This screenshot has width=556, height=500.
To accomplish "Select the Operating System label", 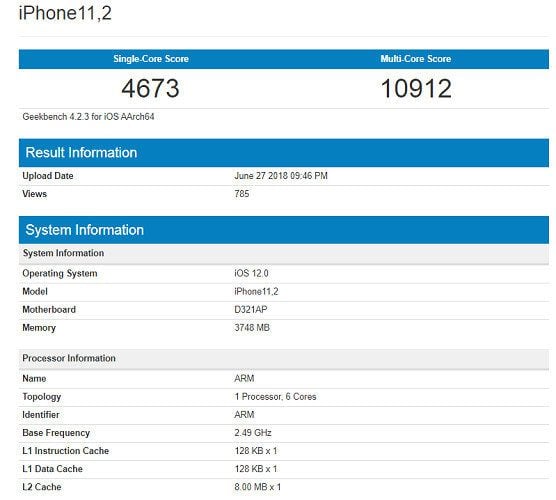I will tap(60, 273).
